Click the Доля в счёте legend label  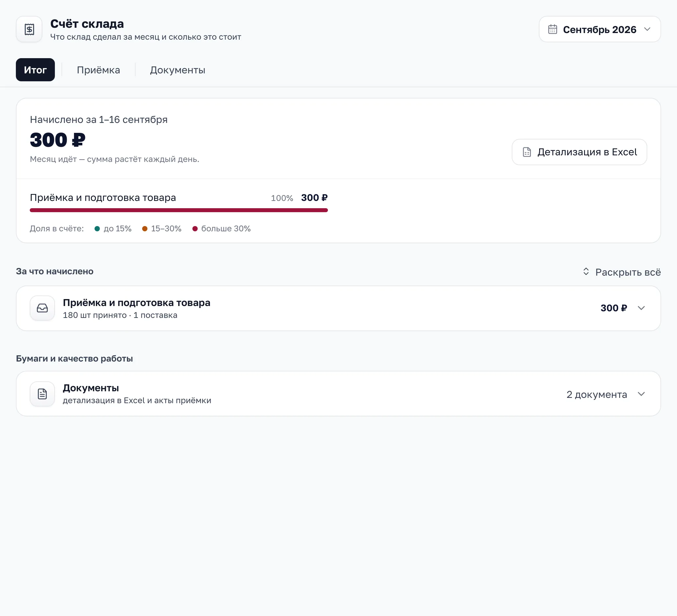tap(57, 229)
